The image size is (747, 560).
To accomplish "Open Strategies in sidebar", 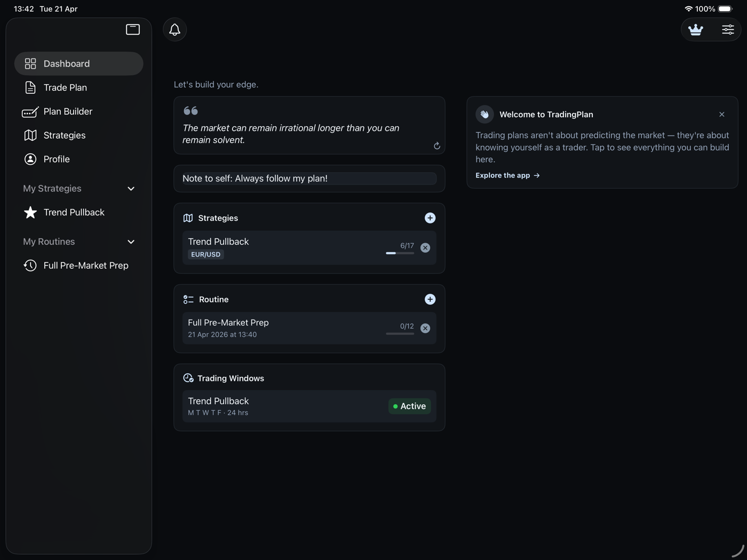I will [78, 135].
